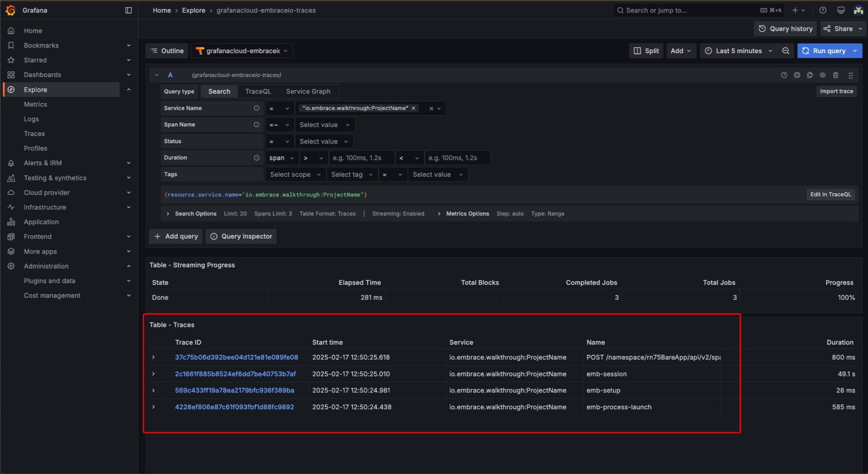The image size is (868, 474).
Task: Collapse query row A chevron
Action: coord(156,75)
